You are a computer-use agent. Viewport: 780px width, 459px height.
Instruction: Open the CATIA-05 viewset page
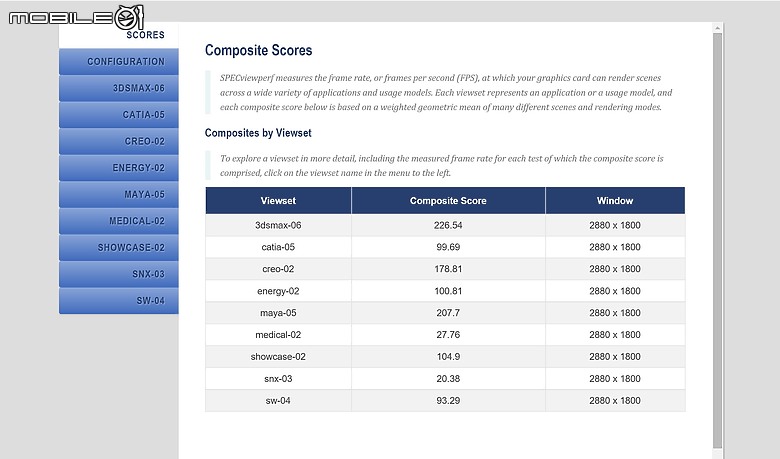click(119, 115)
